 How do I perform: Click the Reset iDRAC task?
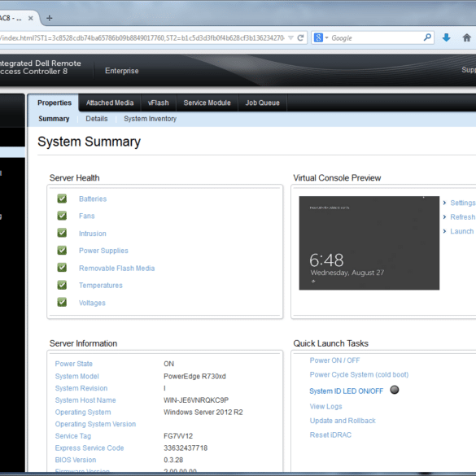pos(330,435)
